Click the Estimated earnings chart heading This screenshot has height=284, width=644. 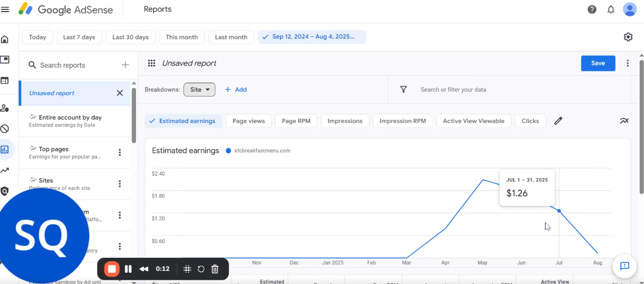click(x=185, y=150)
